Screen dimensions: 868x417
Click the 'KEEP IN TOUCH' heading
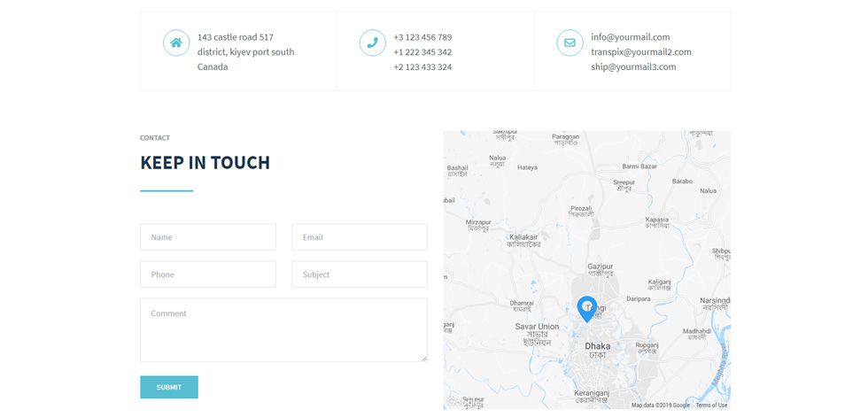pos(205,163)
